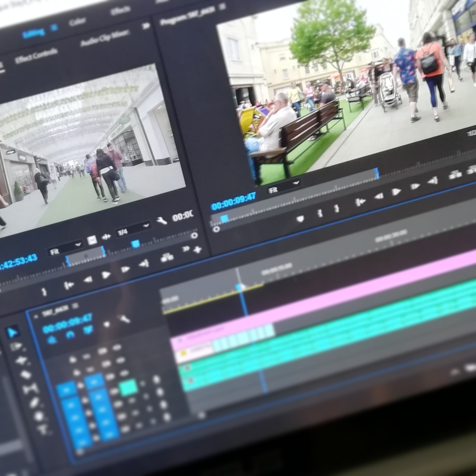This screenshot has height=476, width=476.
Task: Select the Slip tool
Action: coord(30,388)
